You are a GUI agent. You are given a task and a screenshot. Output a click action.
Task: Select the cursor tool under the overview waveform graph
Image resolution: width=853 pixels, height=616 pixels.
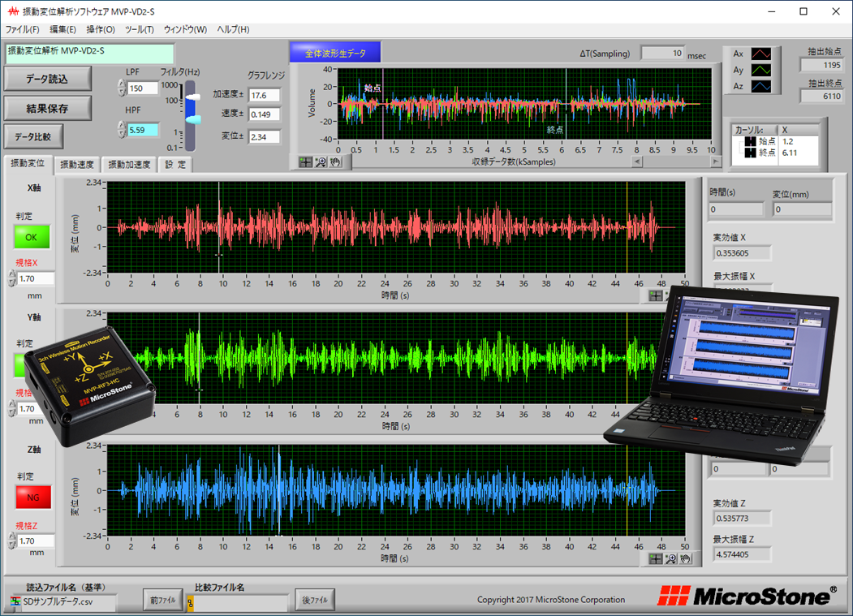pos(305,162)
